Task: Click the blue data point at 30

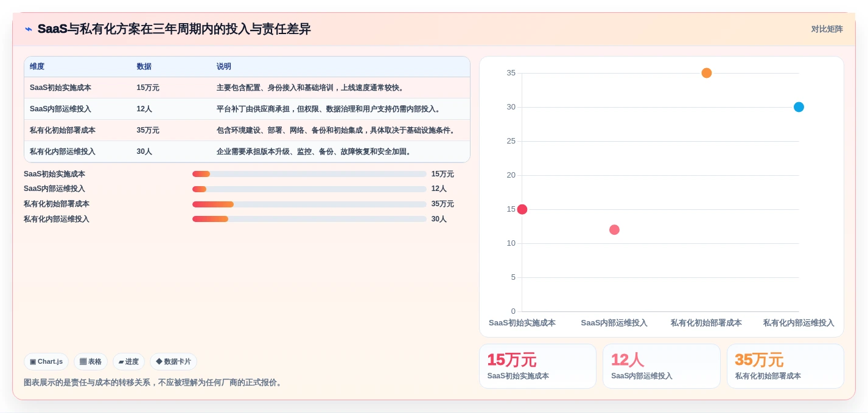Action: click(x=799, y=107)
